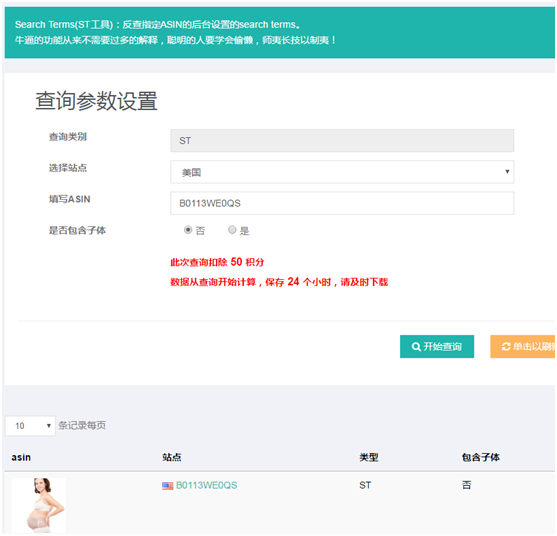Sort by the 站点 column header

[172, 458]
